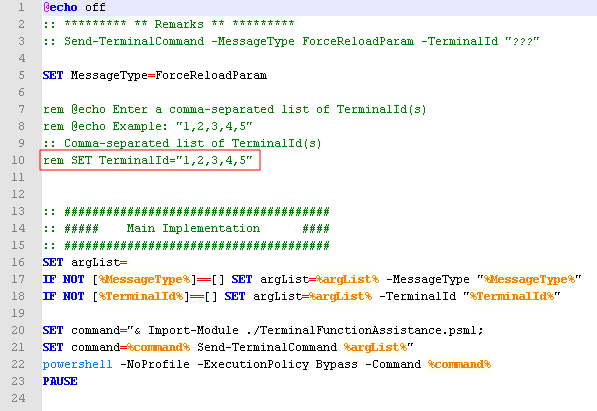Click 'rem @echo Example' line 8 text
The width and height of the screenshot is (597, 411).
147,126
